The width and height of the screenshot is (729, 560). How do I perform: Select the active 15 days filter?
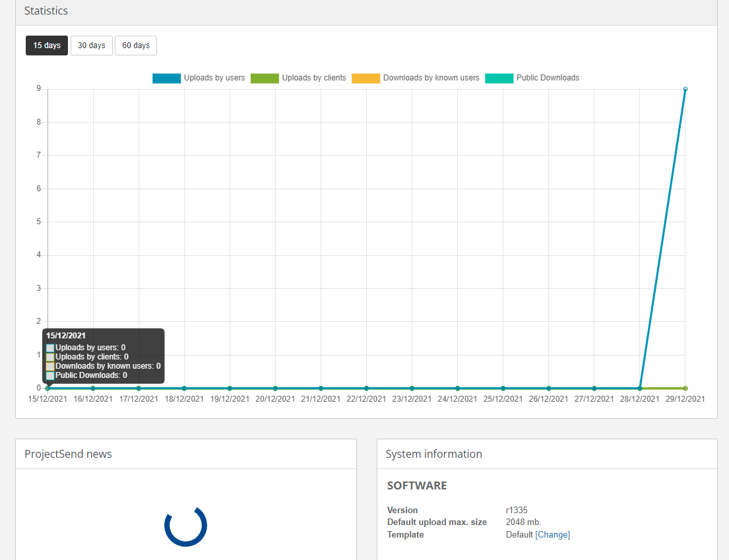pos(46,46)
